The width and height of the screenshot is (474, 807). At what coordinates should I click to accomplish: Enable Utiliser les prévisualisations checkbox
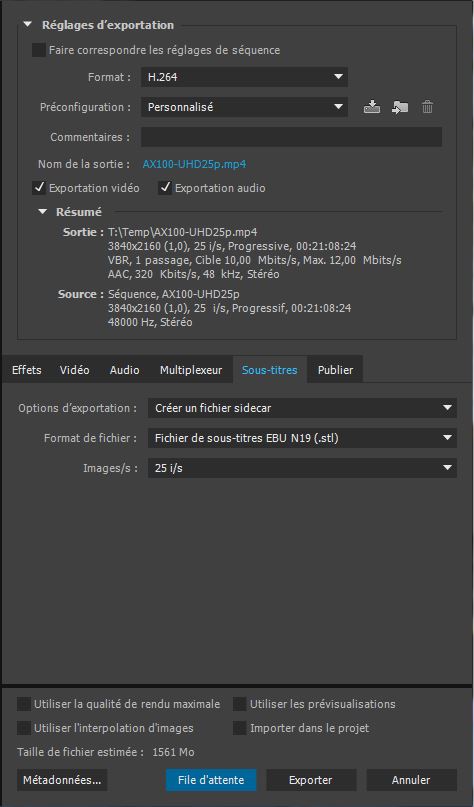click(x=239, y=704)
